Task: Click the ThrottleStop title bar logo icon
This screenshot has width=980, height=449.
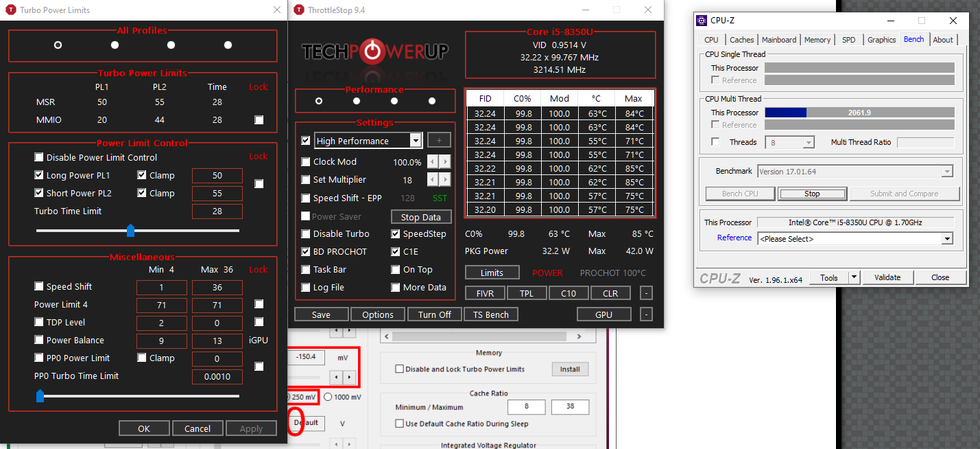Action: click(x=298, y=10)
